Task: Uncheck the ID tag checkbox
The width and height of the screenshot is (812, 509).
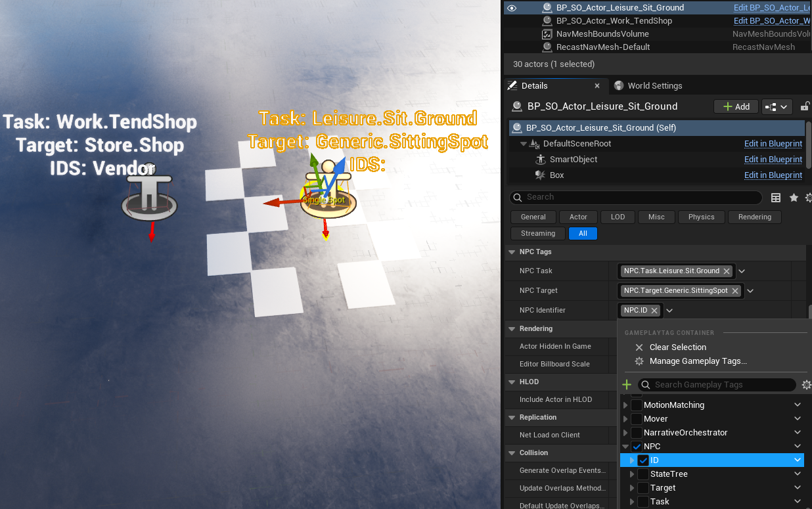Action: (643, 460)
